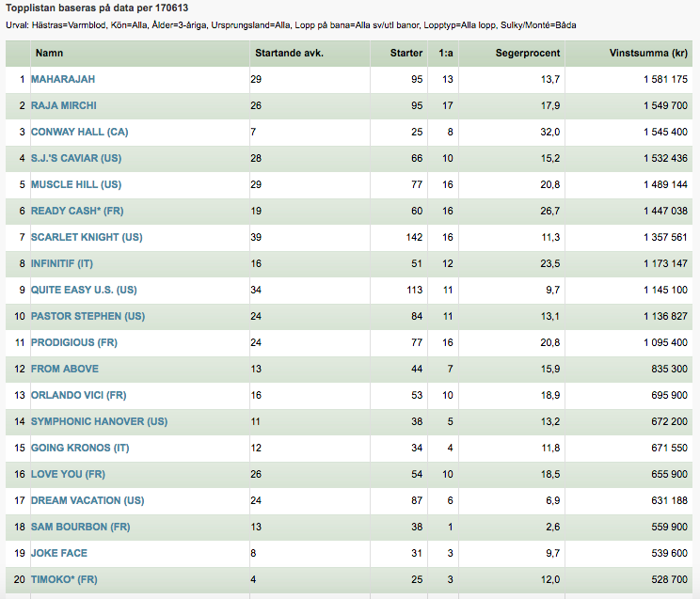Select winnings value 631 188
This screenshot has height=599, width=700.
tap(669, 501)
